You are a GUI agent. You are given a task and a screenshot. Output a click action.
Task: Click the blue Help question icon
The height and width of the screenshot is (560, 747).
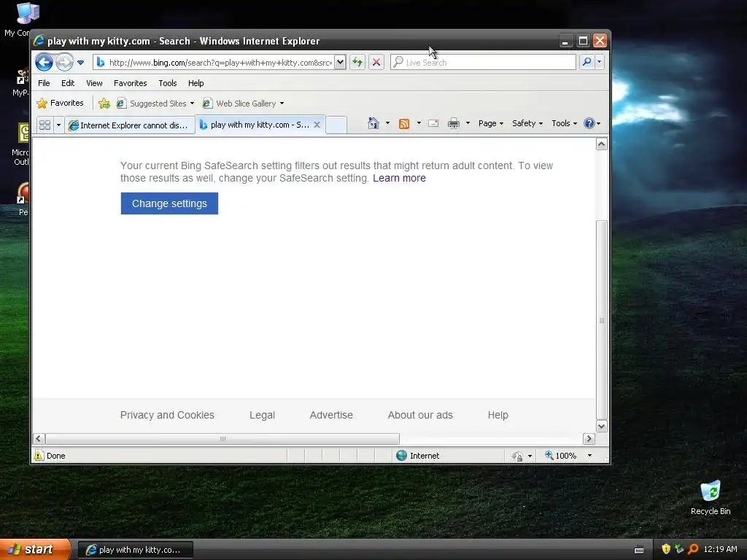tap(589, 123)
